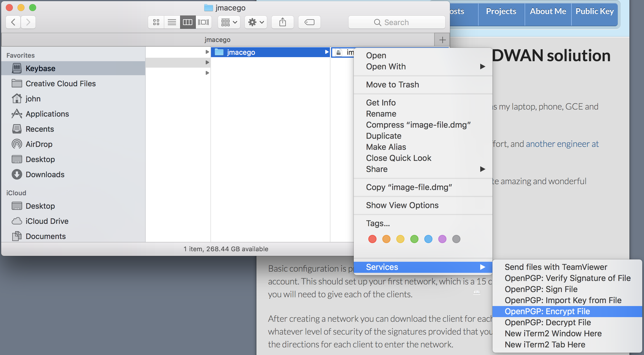The width and height of the screenshot is (644, 355).
Task: Switch Finder to icon view
Action: pyautogui.click(x=156, y=22)
